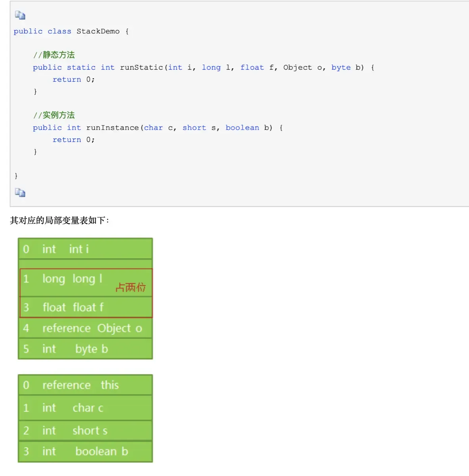The height and width of the screenshot is (476, 469).
Task: Click the first 'return 0;' under runStatic
Action: 74,79
